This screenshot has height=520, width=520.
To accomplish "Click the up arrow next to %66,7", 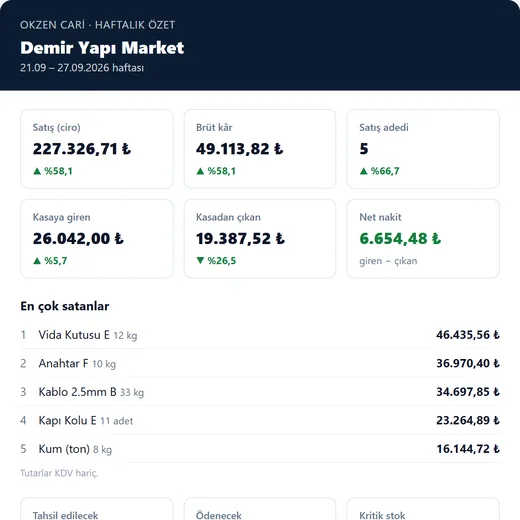I will tap(363, 171).
